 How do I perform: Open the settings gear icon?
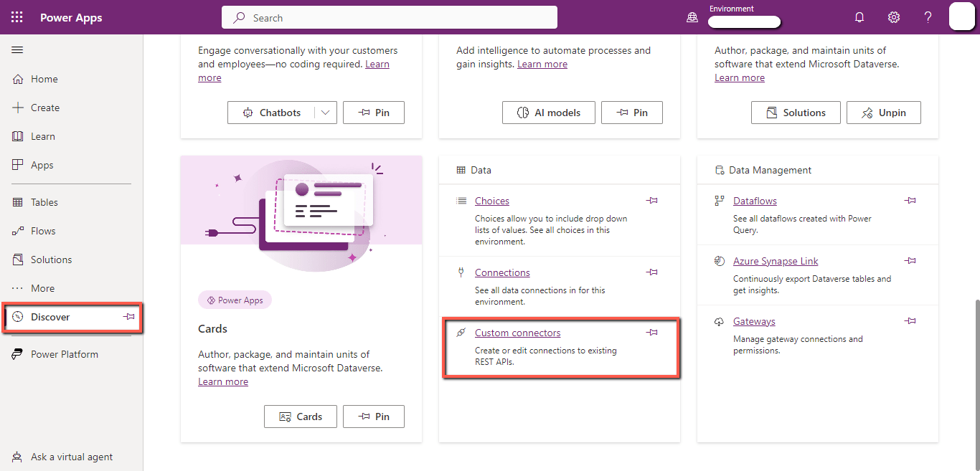click(x=894, y=17)
